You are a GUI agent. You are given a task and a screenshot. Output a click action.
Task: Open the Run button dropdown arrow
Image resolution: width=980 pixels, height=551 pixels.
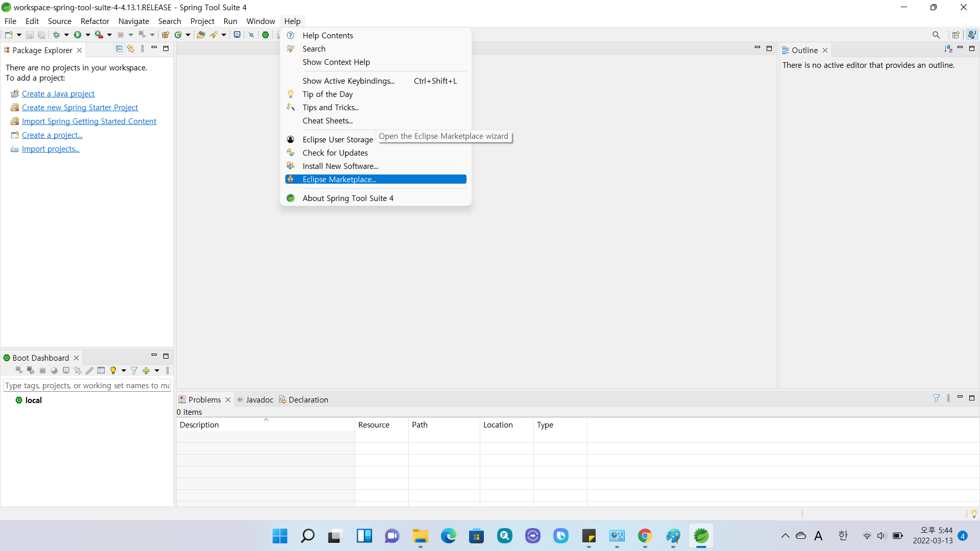click(88, 35)
